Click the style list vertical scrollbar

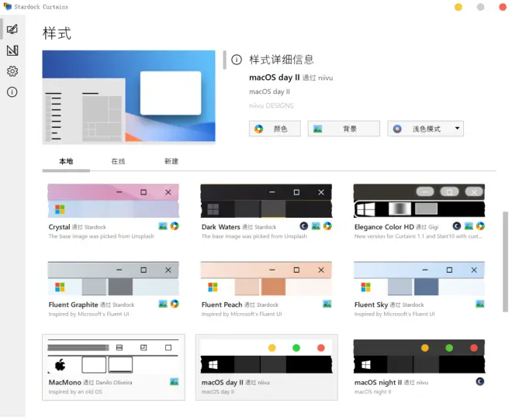click(x=506, y=262)
